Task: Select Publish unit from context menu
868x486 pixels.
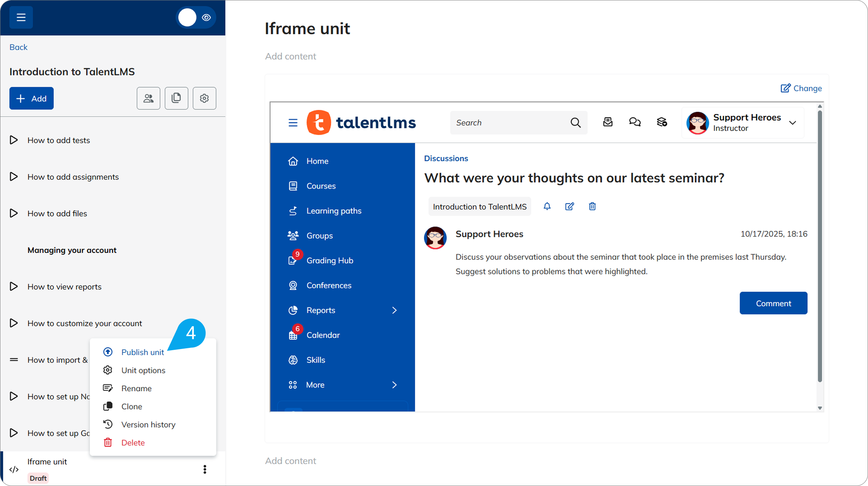Action: tap(142, 352)
